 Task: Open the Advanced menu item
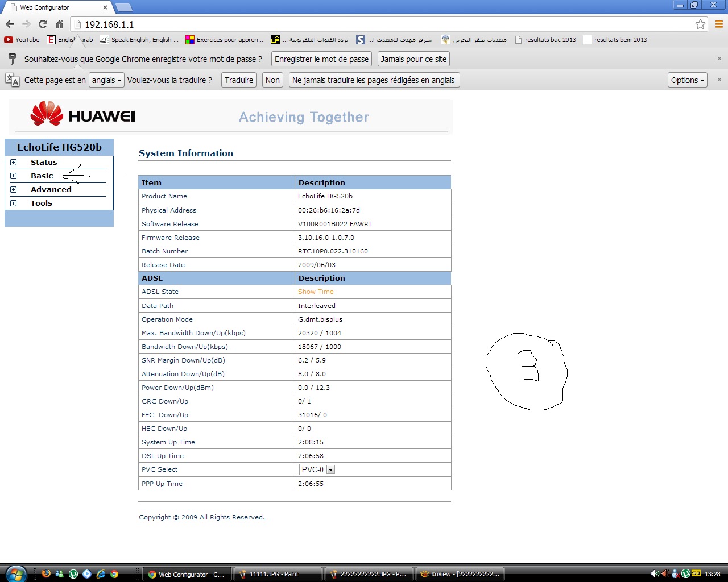[x=51, y=189]
